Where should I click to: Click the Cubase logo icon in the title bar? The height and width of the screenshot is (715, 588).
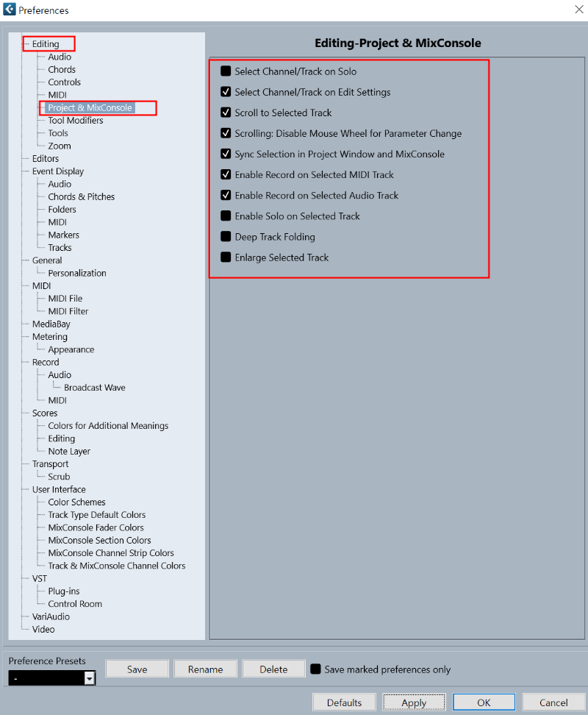coord(10,10)
